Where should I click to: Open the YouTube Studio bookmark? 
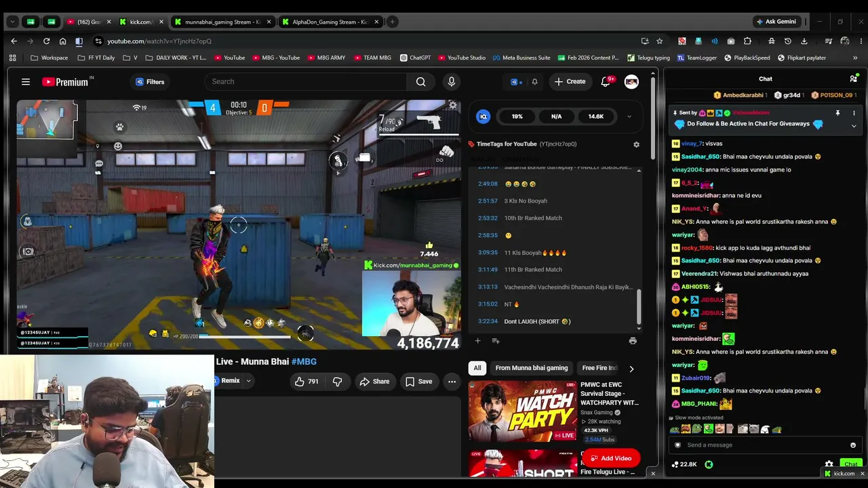coord(462,58)
